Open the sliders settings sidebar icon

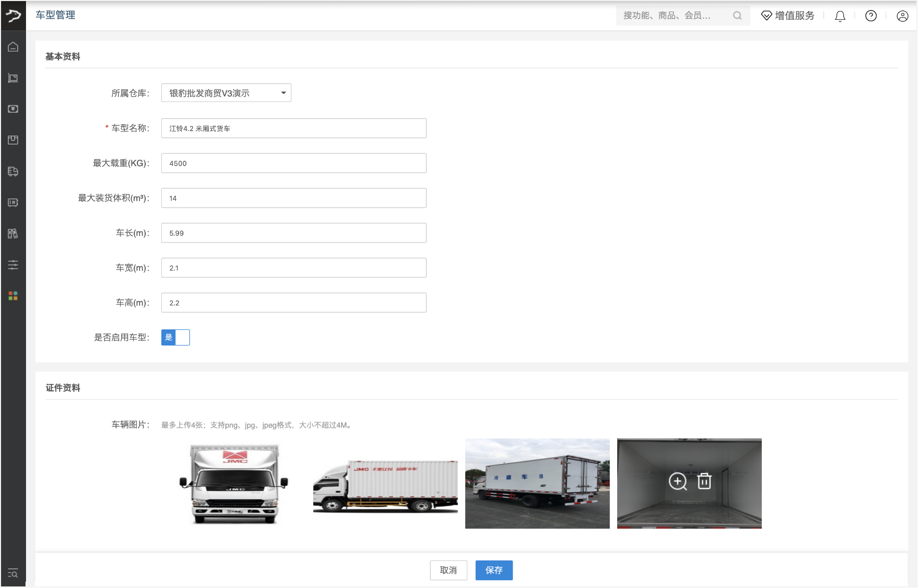click(x=13, y=265)
